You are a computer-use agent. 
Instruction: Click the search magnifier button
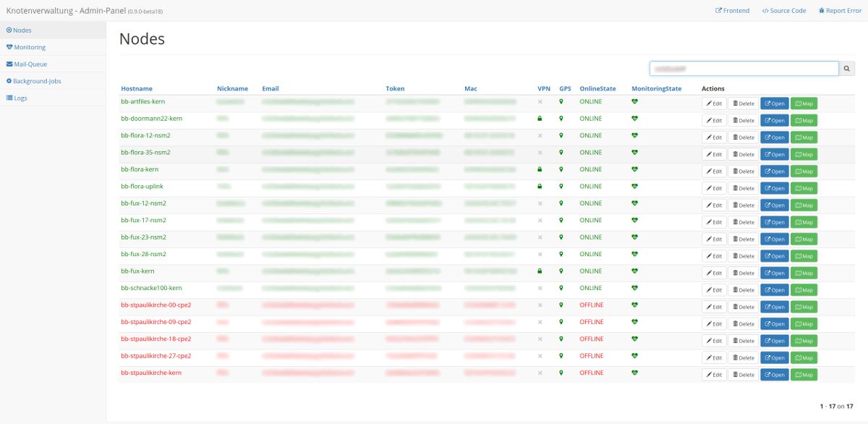(847, 68)
